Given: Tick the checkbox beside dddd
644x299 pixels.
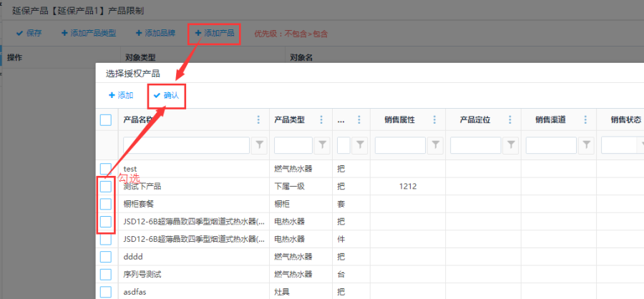Looking at the screenshot, I should [x=106, y=256].
